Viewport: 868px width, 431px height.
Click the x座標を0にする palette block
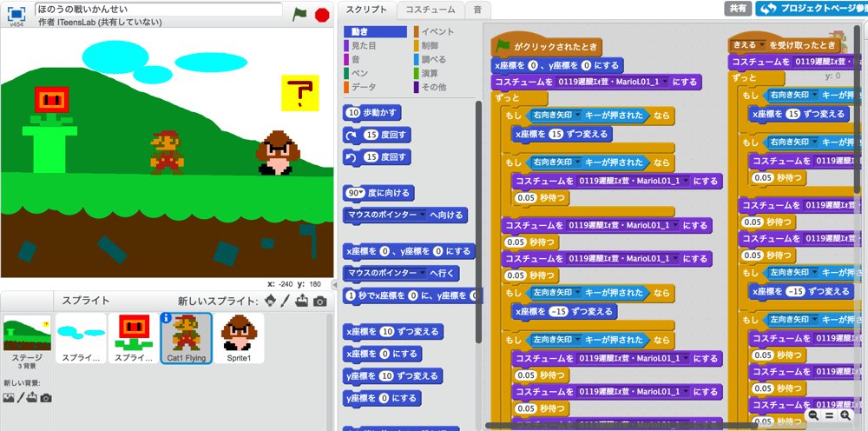382,354
